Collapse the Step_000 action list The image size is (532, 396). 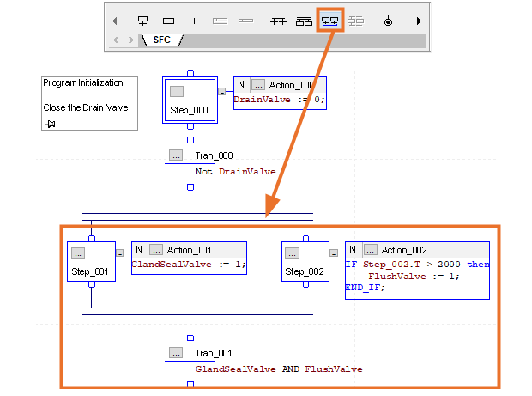221,90
